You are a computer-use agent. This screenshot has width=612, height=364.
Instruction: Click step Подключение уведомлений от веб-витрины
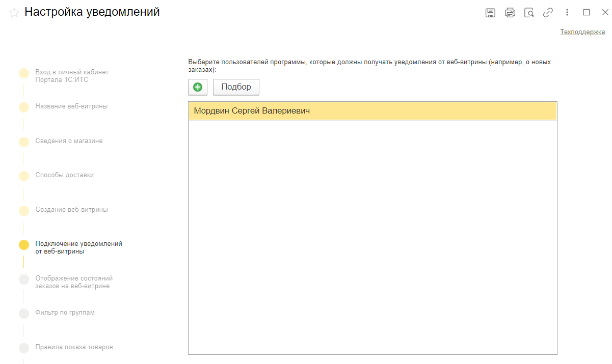tap(78, 247)
